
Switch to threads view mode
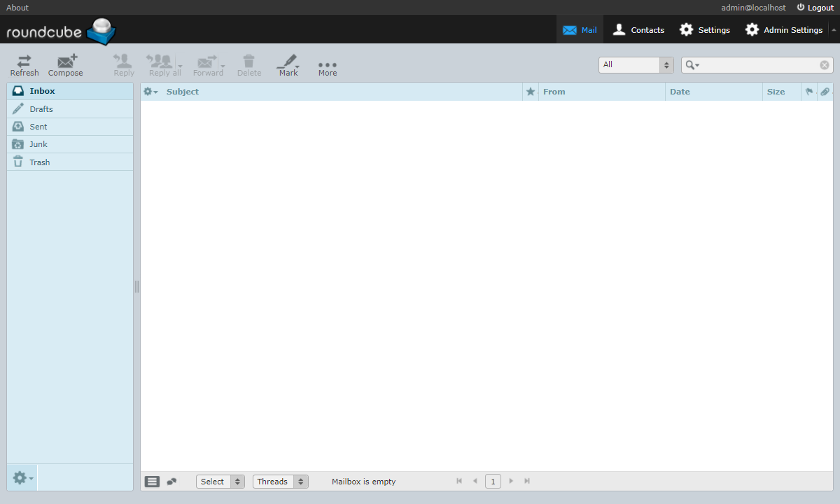(171, 482)
